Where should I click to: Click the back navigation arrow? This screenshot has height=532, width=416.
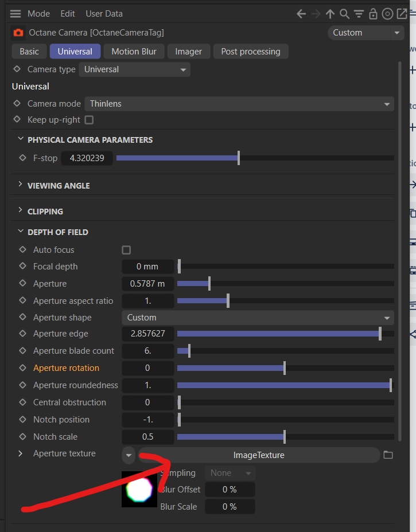click(x=301, y=14)
